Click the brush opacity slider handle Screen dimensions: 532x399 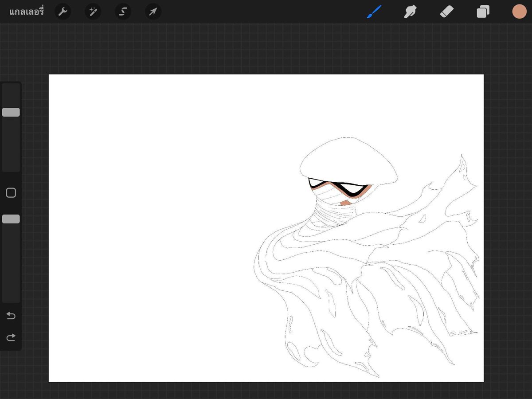click(11, 219)
